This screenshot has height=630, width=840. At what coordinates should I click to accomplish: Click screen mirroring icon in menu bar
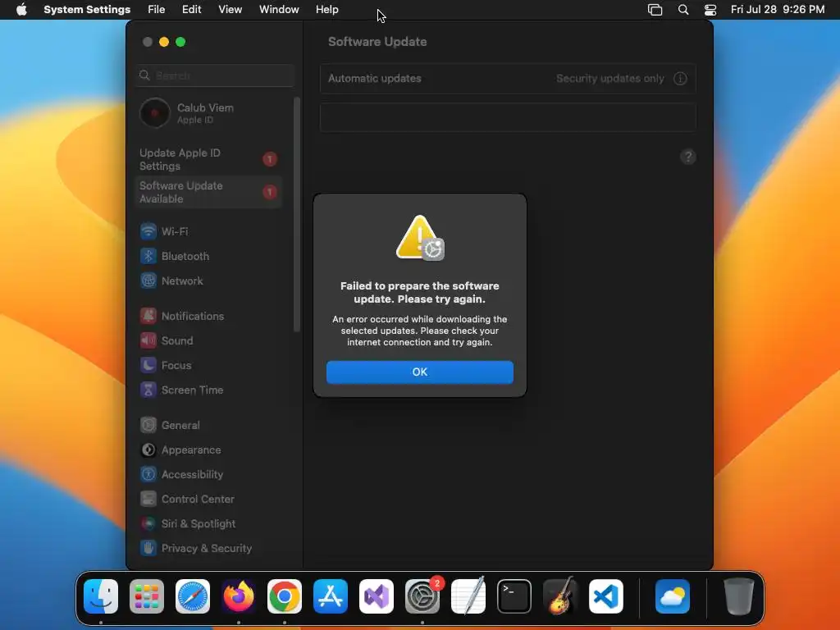655,10
